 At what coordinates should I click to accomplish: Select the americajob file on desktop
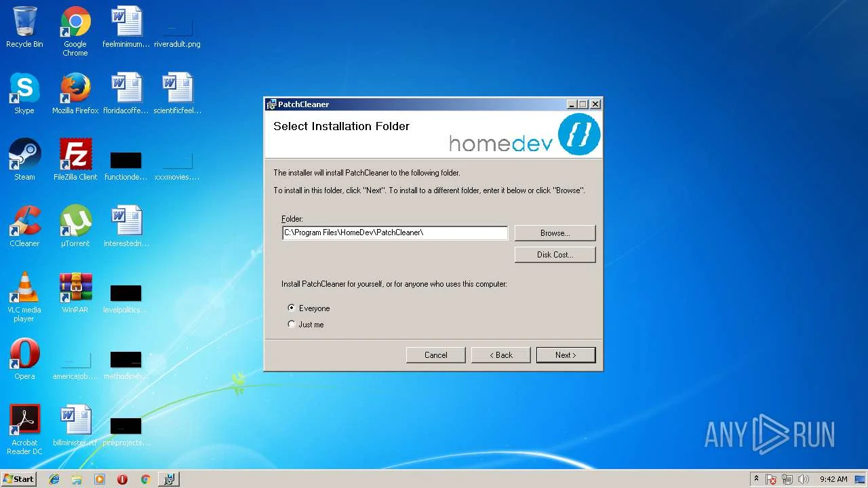click(75, 365)
